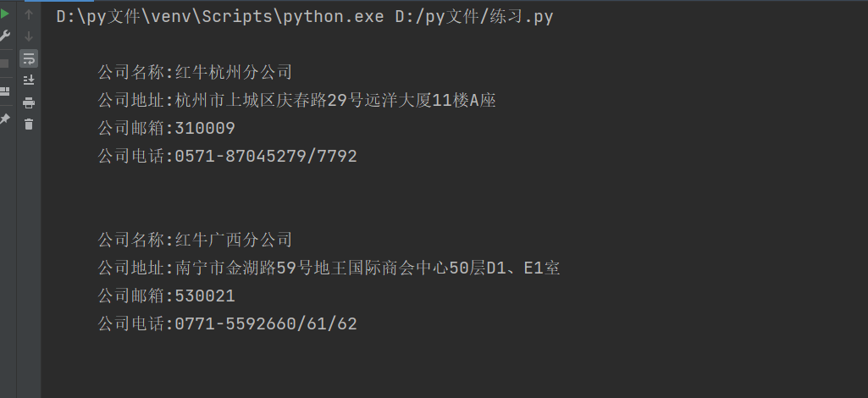Click the line 公司名称:红牛广西分公司

(195, 240)
